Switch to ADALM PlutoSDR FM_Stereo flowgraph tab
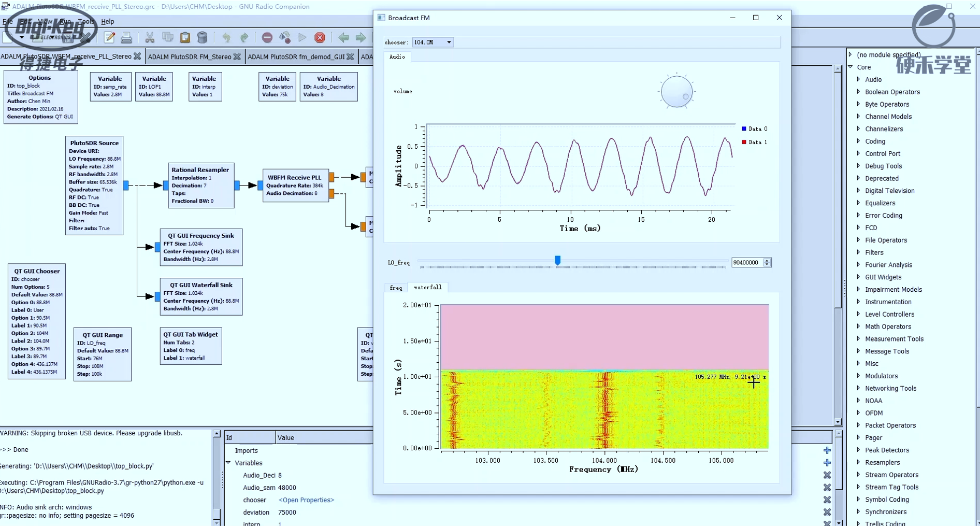The image size is (980, 526). pos(190,56)
